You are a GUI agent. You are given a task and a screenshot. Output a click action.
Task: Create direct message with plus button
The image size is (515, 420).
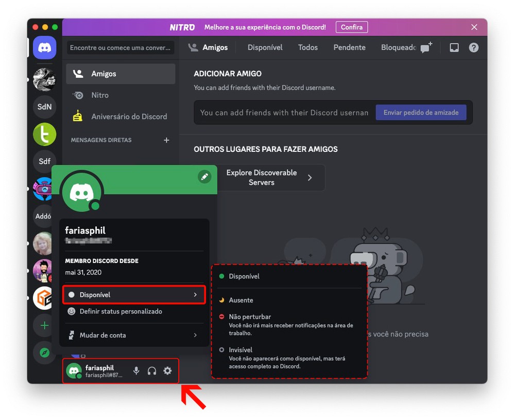click(166, 140)
